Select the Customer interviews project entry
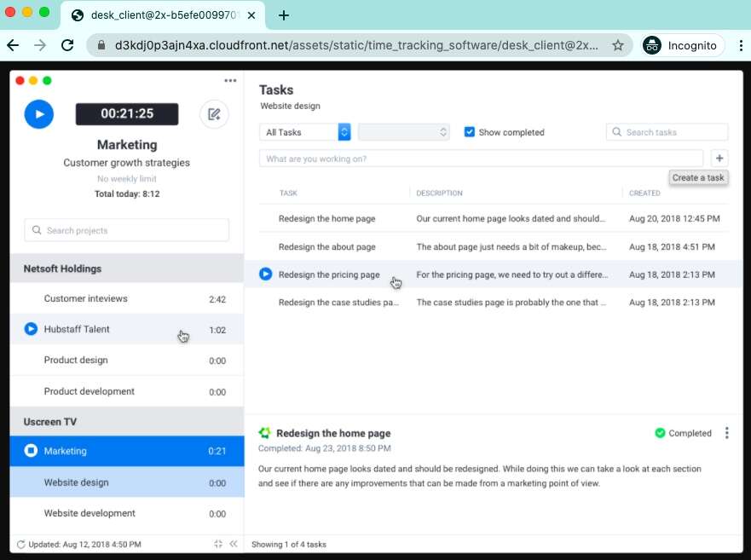The height and width of the screenshot is (560, 751). click(x=85, y=298)
